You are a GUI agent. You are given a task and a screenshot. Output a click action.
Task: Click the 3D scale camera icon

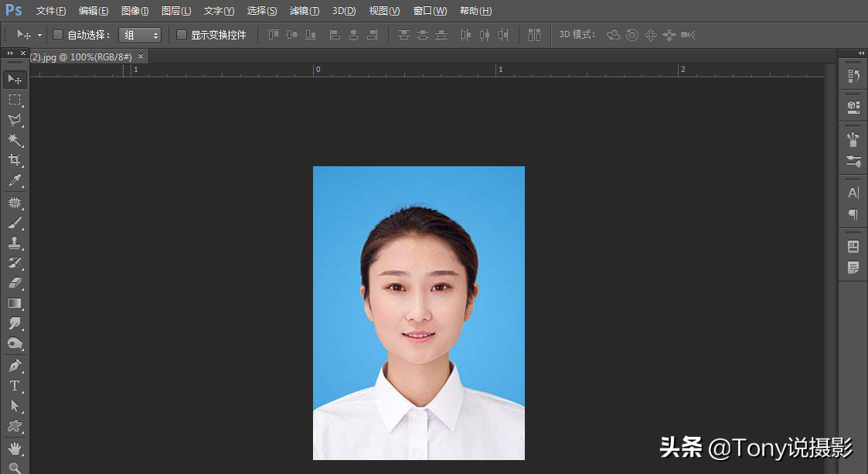point(688,35)
